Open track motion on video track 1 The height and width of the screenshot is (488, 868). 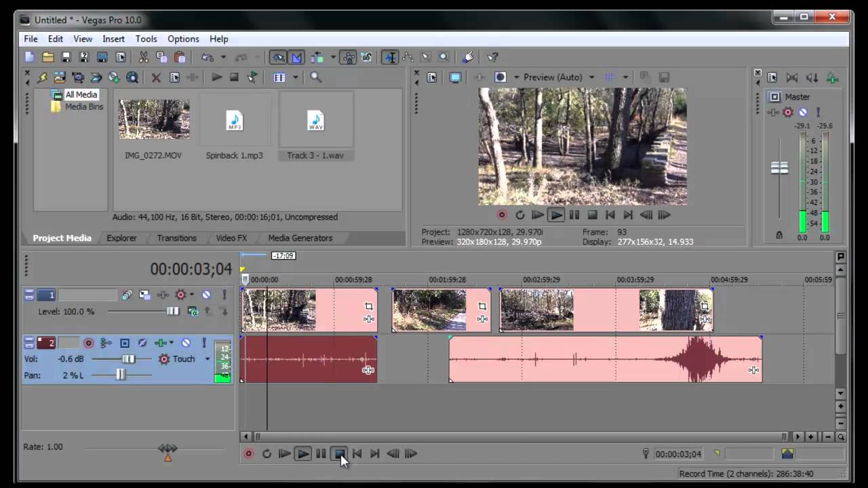[x=144, y=295]
